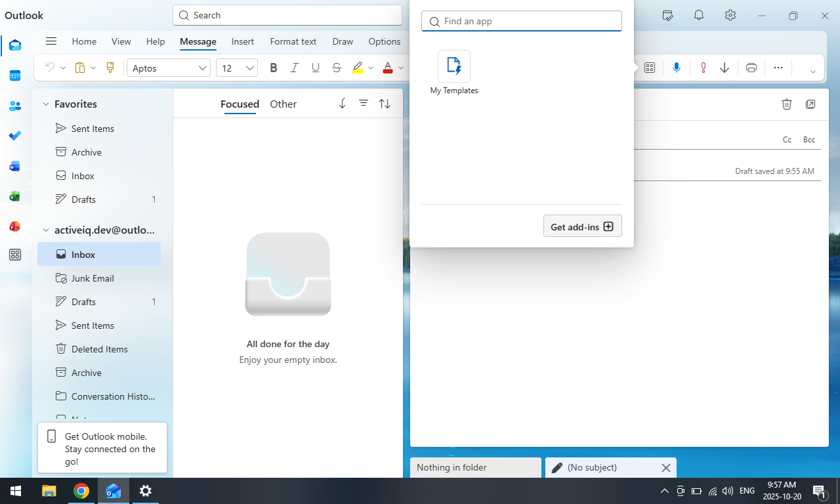The width and height of the screenshot is (840, 504).
Task: Open the notifications bell
Action: [x=699, y=15]
